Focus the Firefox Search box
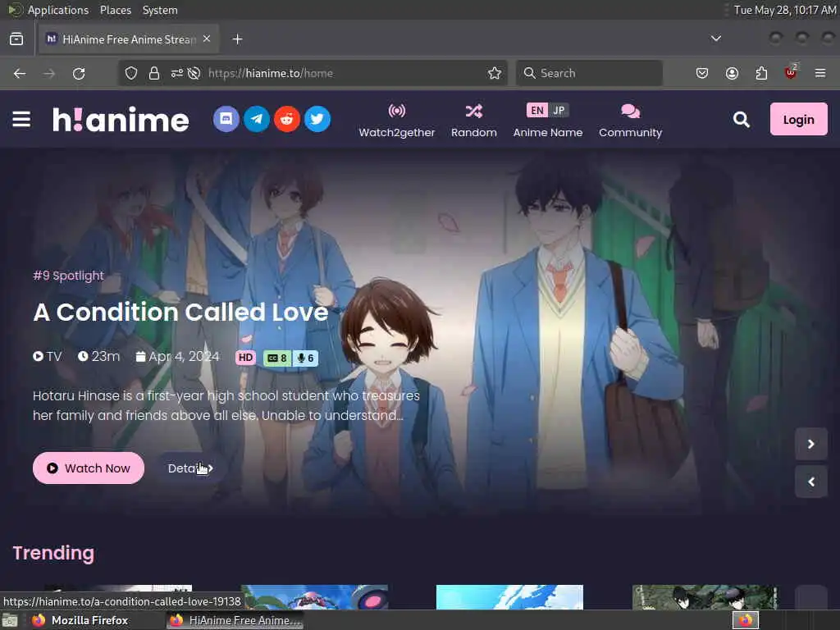 click(x=589, y=73)
